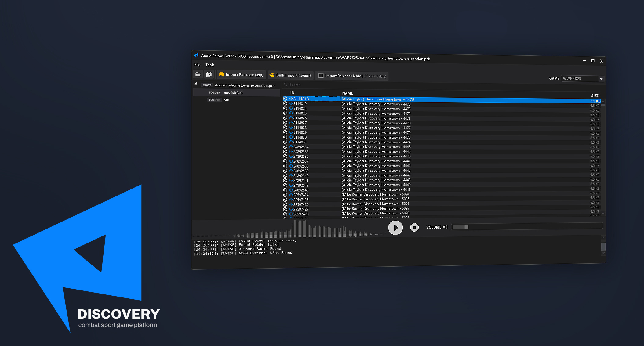The width and height of the screenshot is (644, 346).
Task: Select row '(Mike Rome) Discovery Hometown - 5094'
Action: pos(442,194)
